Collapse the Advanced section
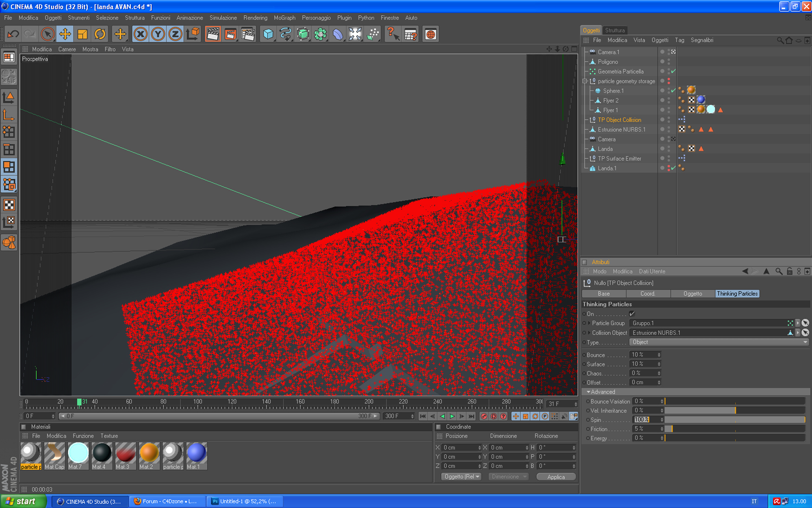Image resolution: width=812 pixels, height=508 pixels. [588, 392]
